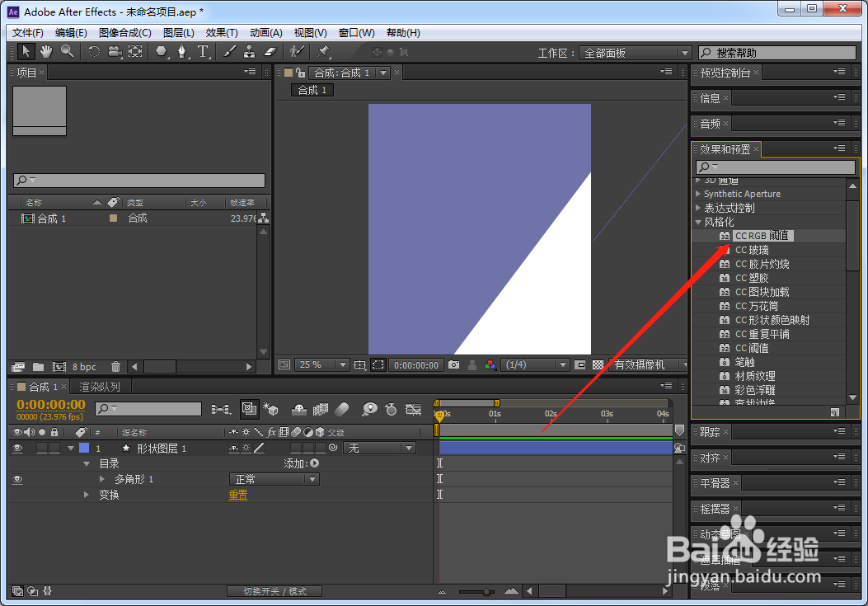Viewport: 868px width, 606px height.
Task: Click the snapshot camera icon in viewer
Action: click(454, 365)
